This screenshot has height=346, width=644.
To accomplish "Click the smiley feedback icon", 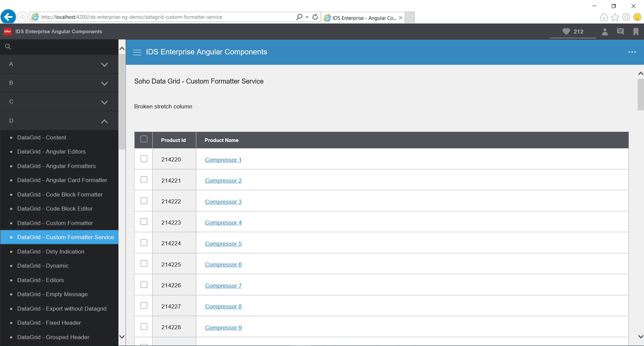I will 637,17.
